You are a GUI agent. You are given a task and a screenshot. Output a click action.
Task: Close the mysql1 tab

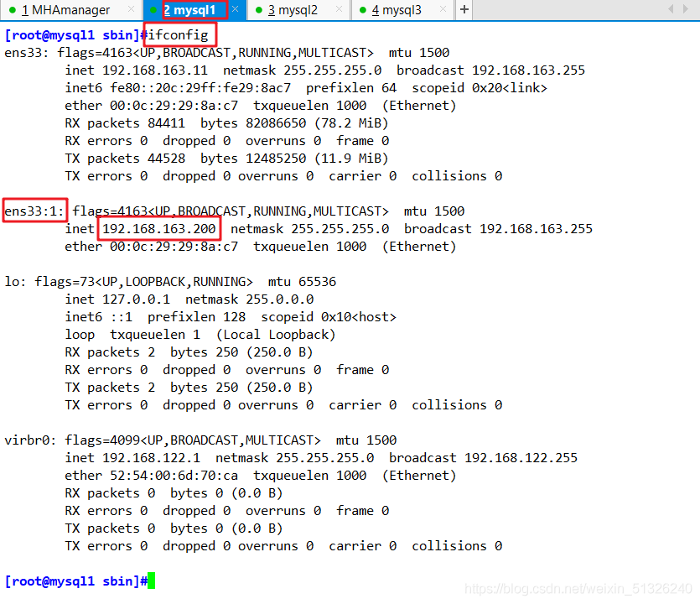pos(236,9)
